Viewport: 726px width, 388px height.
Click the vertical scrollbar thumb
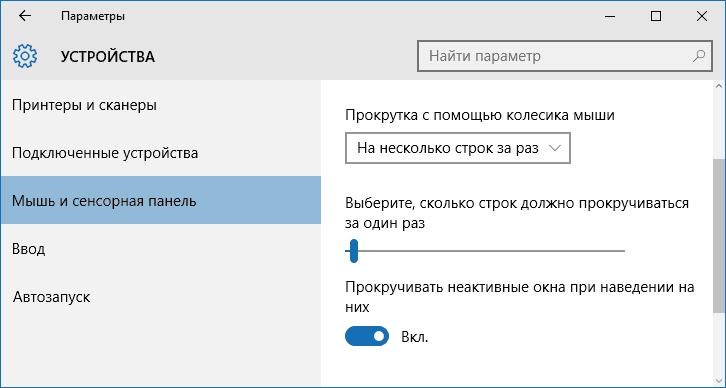point(719,235)
